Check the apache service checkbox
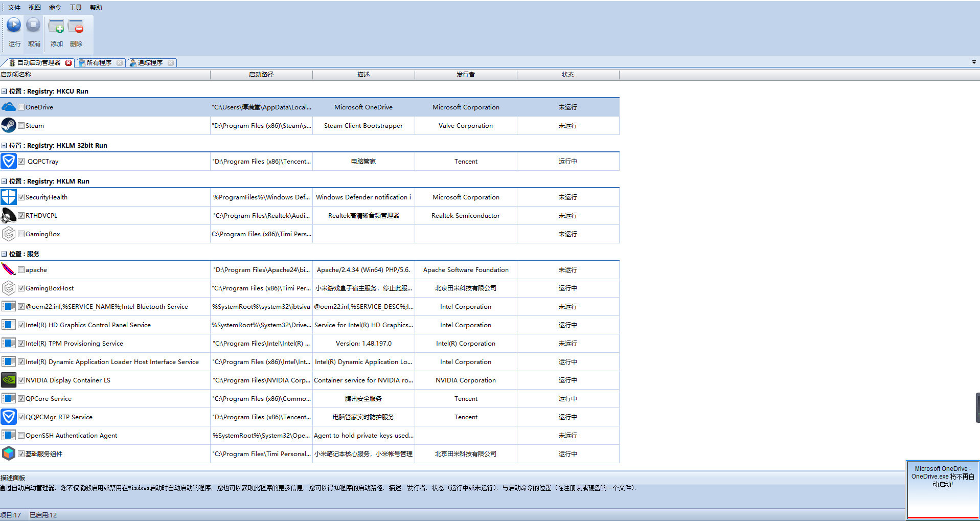Screen dimensions: 980x521 [x=21, y=270]
